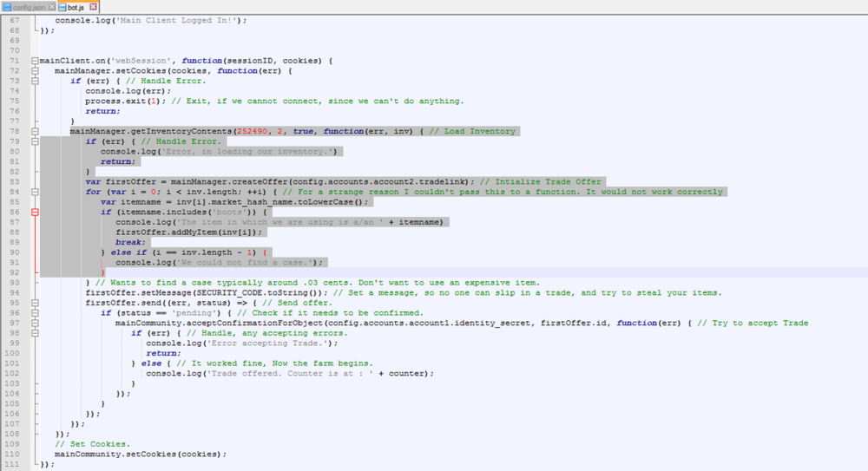Click the disk icon on bot.js tab
Screen dimensions: 868x471
tap(62, 6)
